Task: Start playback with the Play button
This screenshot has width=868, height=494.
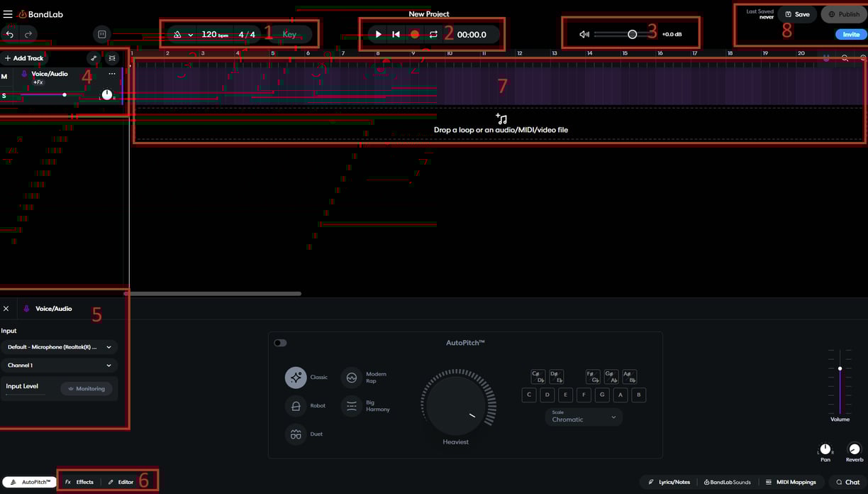Action: pyautogui.click(x=378, y=34)
